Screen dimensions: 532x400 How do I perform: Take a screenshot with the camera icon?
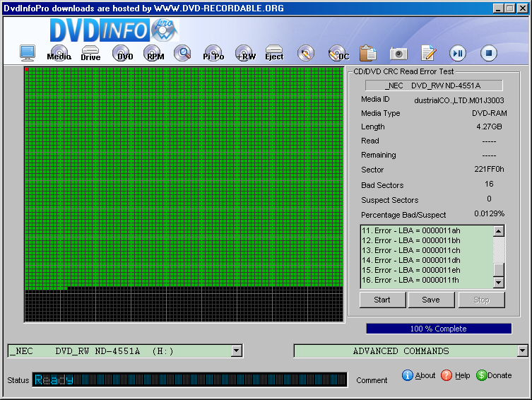pyautogui.click(x=398, y=54)
